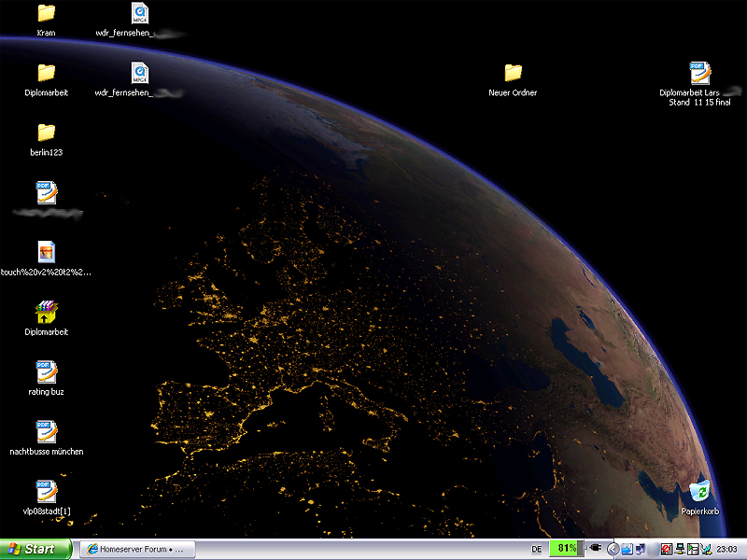
Task: Click the network computer tray icon
Action: coord(680,550)
